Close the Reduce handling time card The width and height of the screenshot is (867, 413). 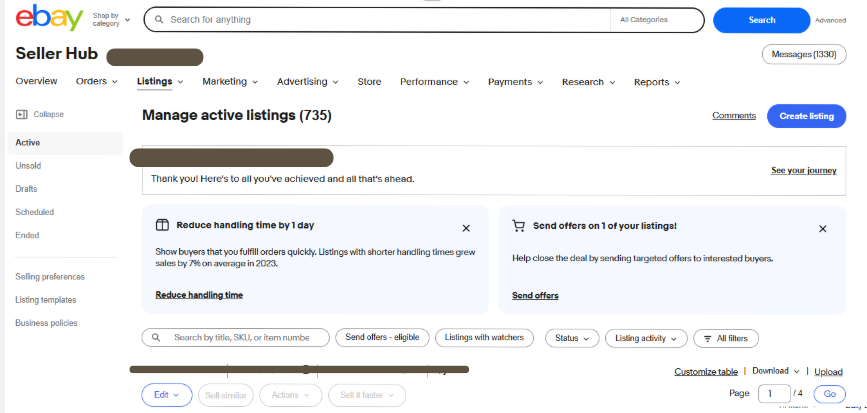(x=466, y=228)
